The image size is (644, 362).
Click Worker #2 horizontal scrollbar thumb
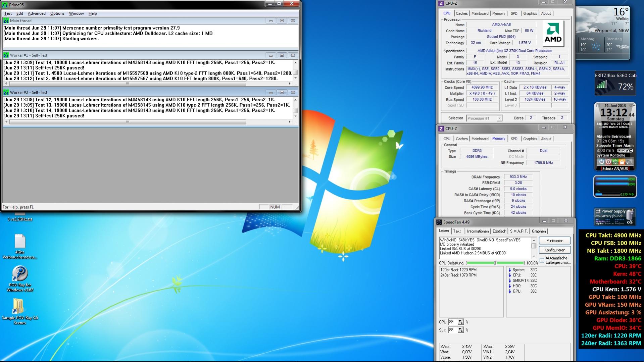(128, 122)
